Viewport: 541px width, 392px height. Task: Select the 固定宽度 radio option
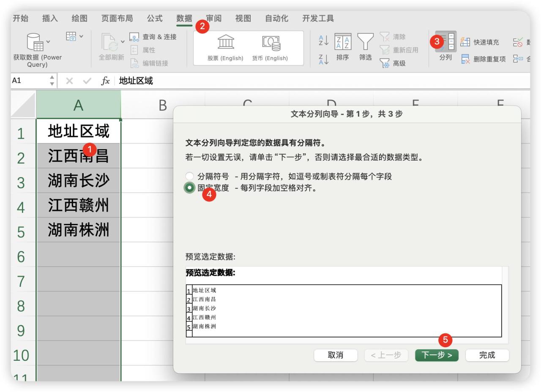(190, 188)
